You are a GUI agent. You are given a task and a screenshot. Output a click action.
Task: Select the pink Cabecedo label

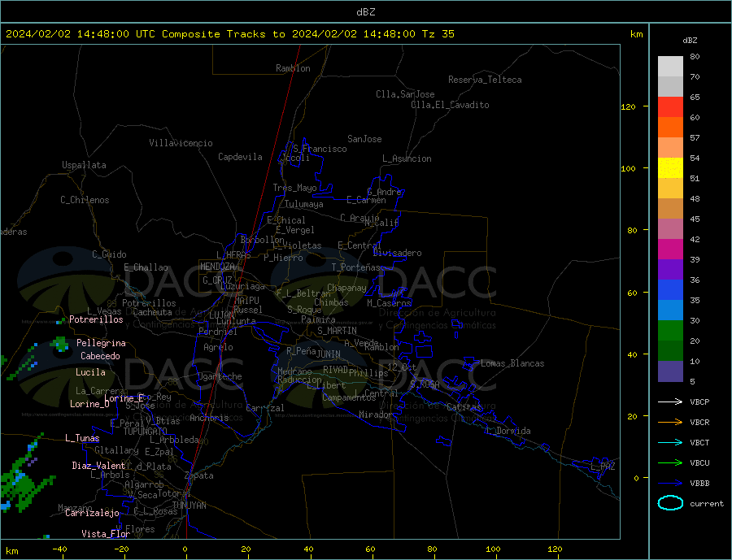100,356
